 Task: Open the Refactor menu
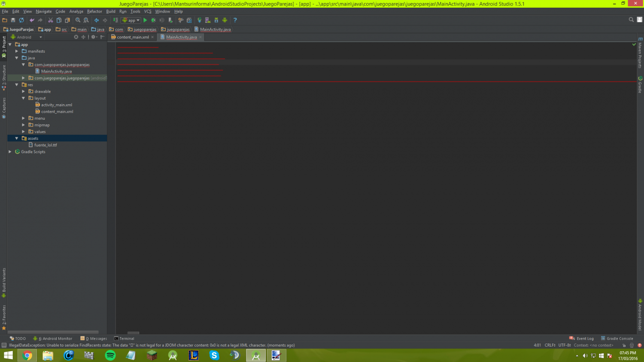point(94,12)
